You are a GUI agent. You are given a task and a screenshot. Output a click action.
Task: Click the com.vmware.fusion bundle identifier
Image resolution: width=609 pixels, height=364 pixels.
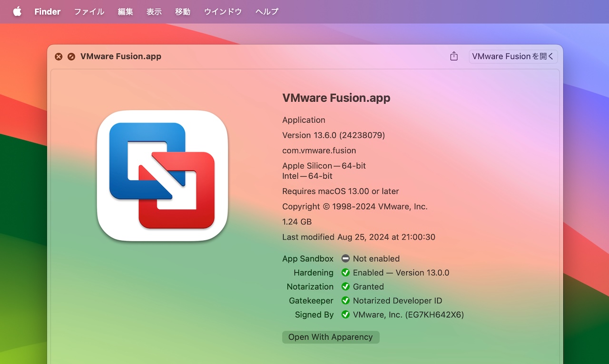[319, 151]
